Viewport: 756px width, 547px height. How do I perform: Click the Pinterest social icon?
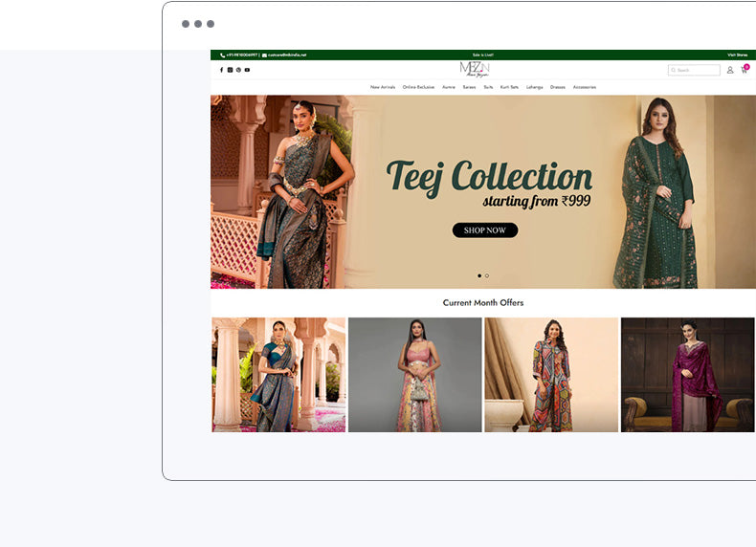[x=238, y=70]
